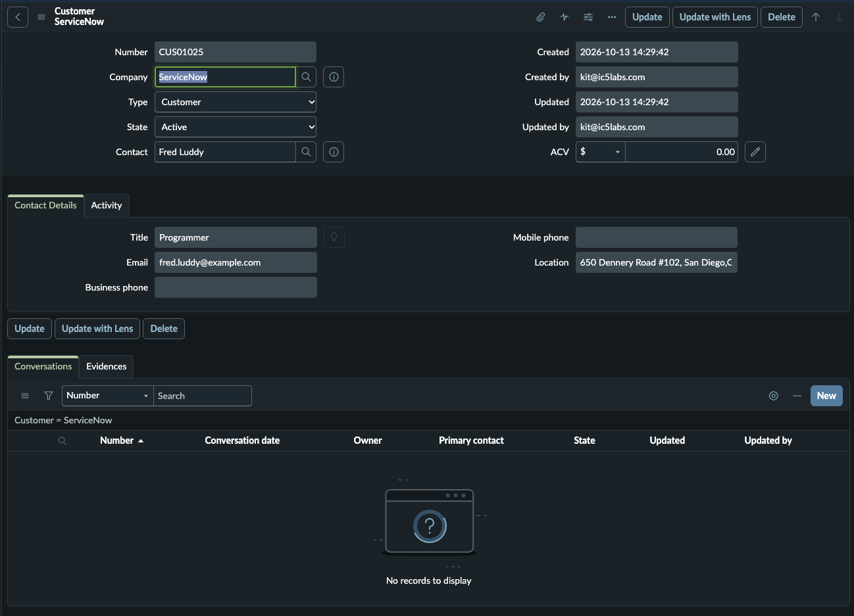Screen dimensions: 854x616
Task: Switch to the Activity tab
Action: click(x=107, y=205)
